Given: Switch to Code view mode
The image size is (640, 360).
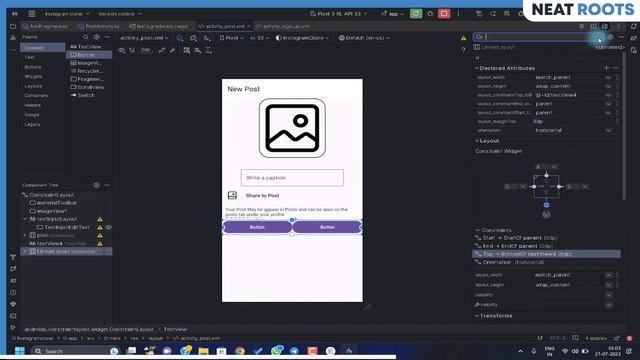Looking at the screenshot, I should point(582,27).
